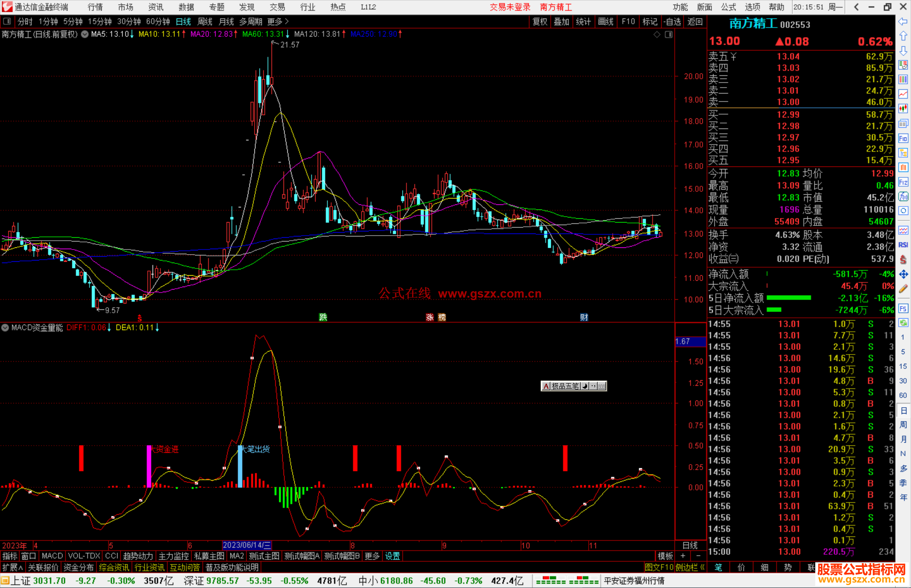Viewport: 911px width, 588px height.
Task: Select the pencil drawing tool icon
Action: pos(903,289)
